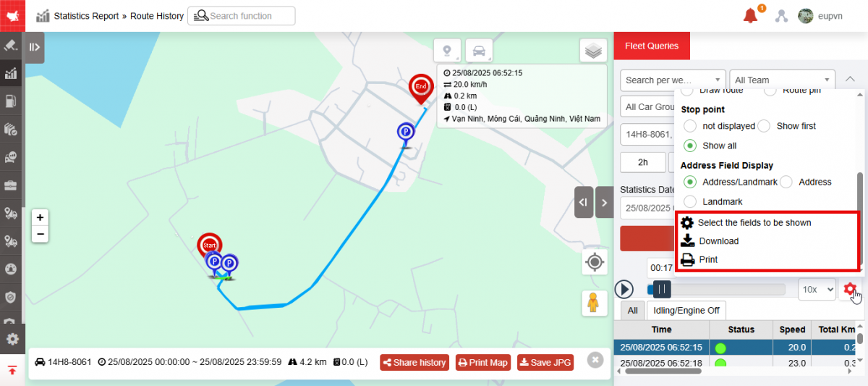The width and height of the screenshot is (868, 386).
Task: Click the Pegman street view icon
Action: (594, 303)
